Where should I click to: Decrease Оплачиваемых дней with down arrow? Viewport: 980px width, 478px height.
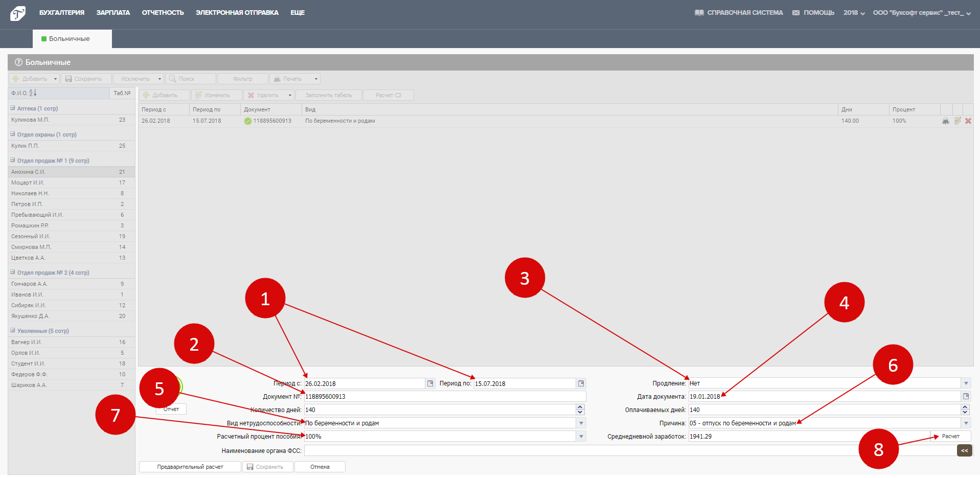[x=965, y=412]
